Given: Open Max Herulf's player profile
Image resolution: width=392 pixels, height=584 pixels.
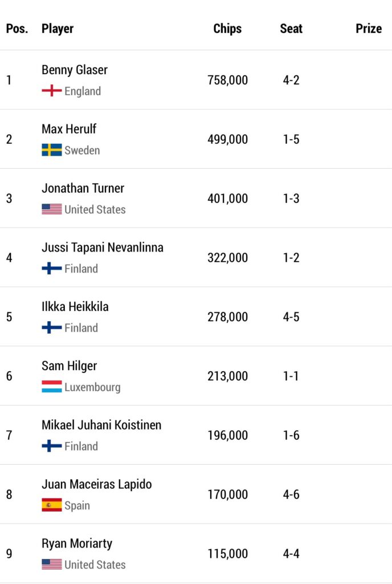Looking at the screenshot, I should click(69, 129).
